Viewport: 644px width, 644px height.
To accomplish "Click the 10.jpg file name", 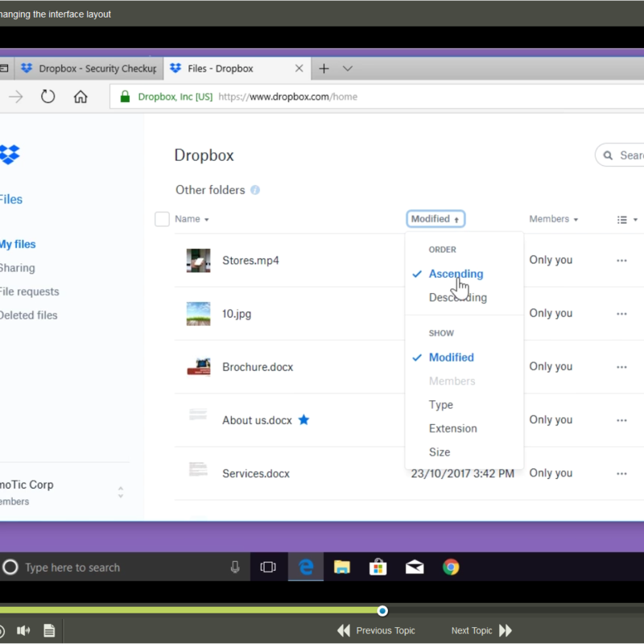I will tap(237, 314).
